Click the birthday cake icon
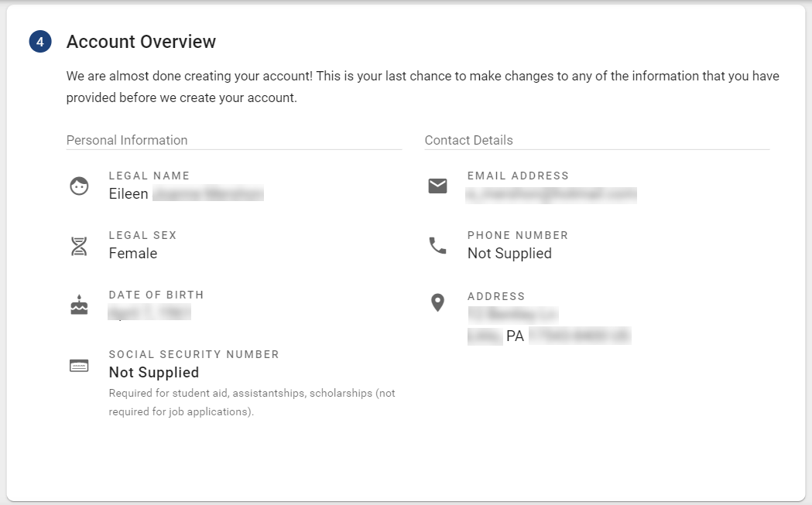812x505 pixels. (x=79, y=305)
